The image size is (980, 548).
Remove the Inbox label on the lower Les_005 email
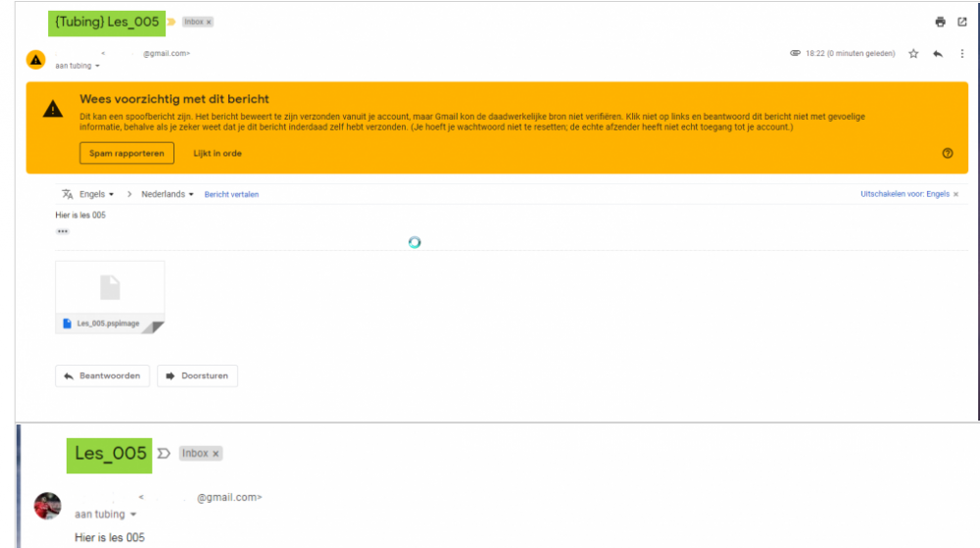point(216,454)
